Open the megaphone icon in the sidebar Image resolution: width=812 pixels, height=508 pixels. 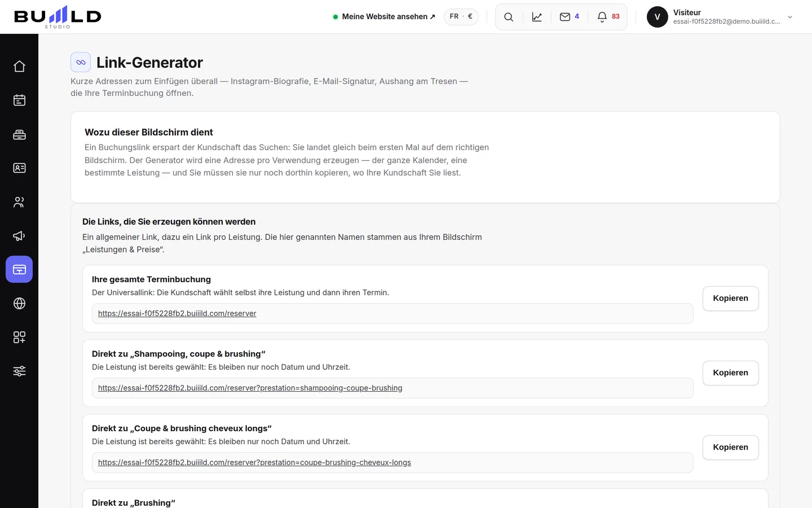pos(19,236)
